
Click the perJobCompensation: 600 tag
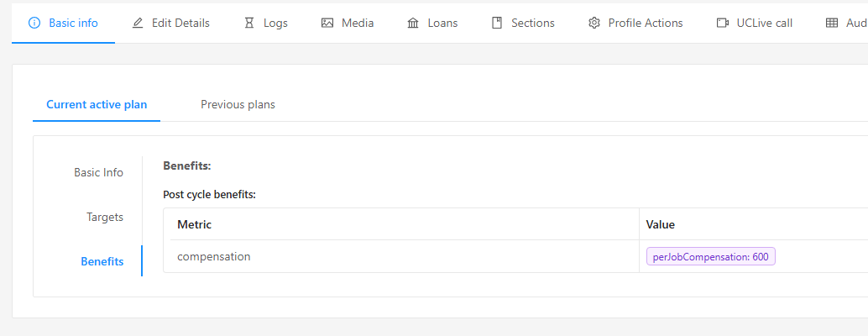[x=710, y=256]
